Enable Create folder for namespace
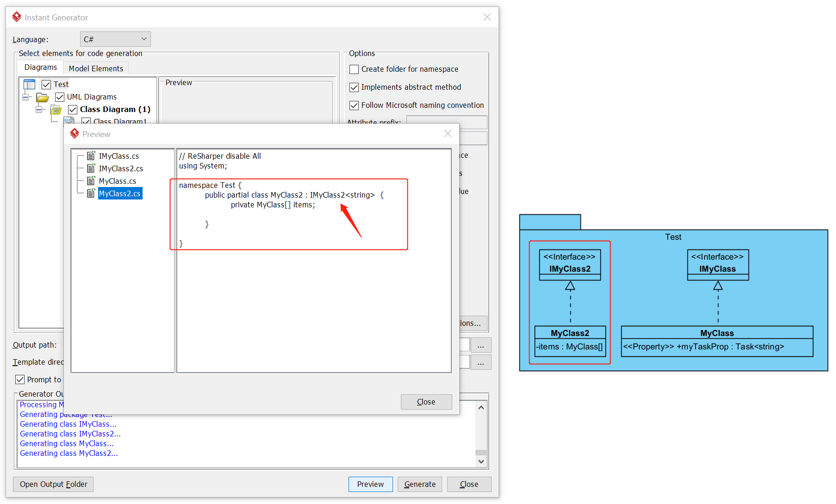The image size is (836, 504). [354, 69]
